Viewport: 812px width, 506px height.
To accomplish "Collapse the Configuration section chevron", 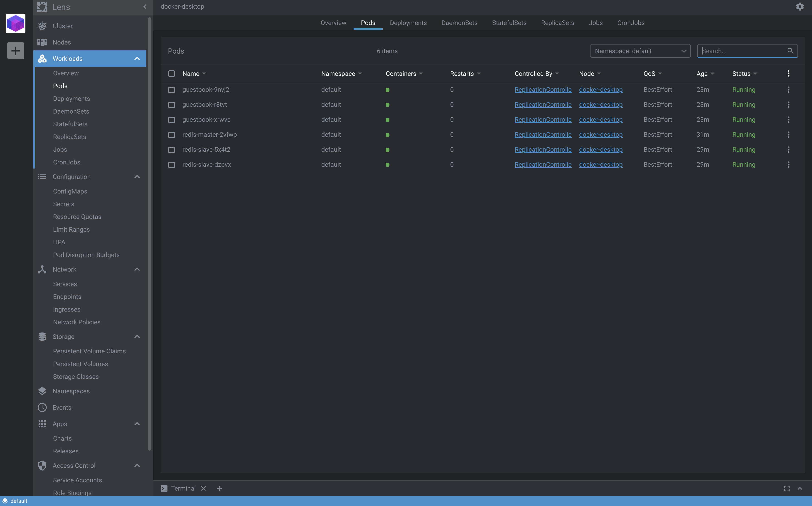I will (x=137, y=177).
